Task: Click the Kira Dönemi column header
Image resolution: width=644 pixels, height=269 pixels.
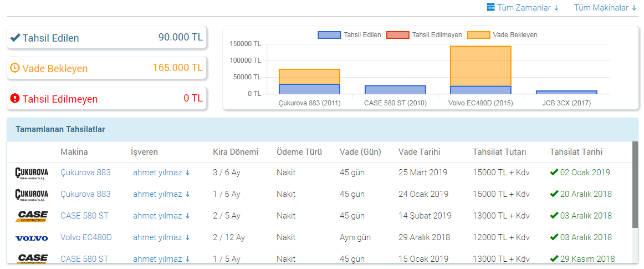Action: (x=236, y=152)
